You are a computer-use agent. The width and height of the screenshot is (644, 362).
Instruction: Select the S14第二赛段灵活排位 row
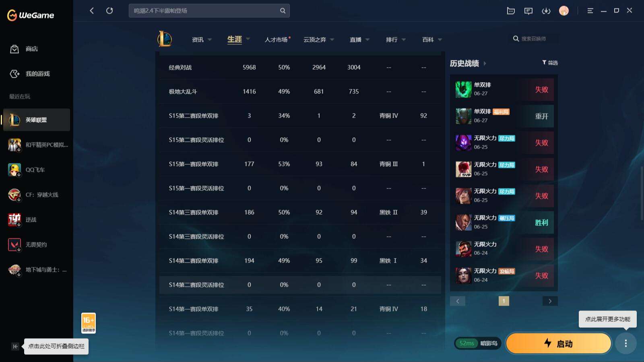click(x=300, y=285)
